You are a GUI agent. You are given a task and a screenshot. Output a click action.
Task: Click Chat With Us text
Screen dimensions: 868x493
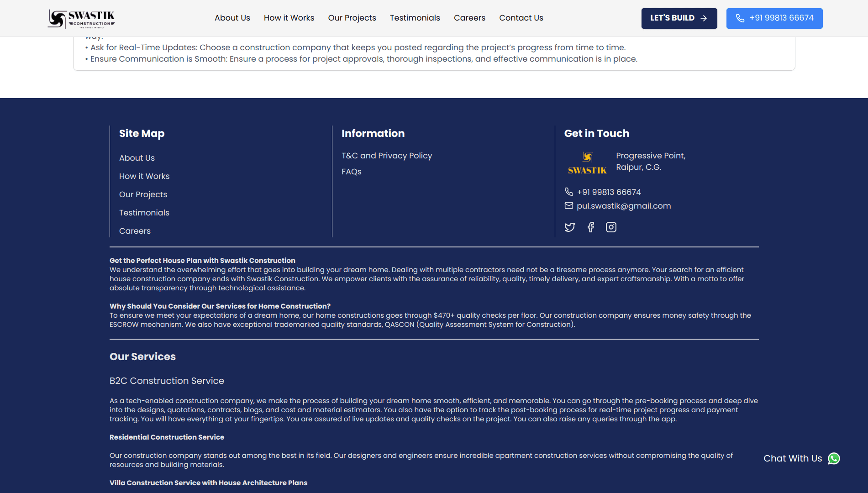[x=792, y=458]
